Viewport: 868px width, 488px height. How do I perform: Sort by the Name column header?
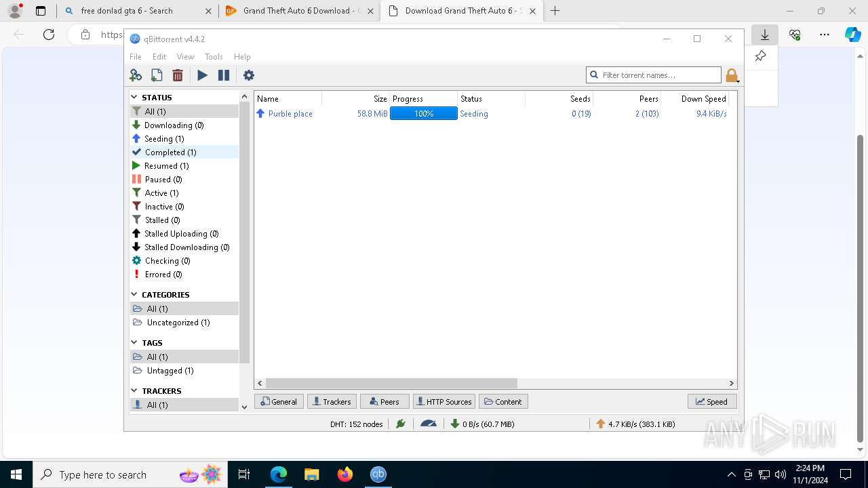click(x=288, y=98)
